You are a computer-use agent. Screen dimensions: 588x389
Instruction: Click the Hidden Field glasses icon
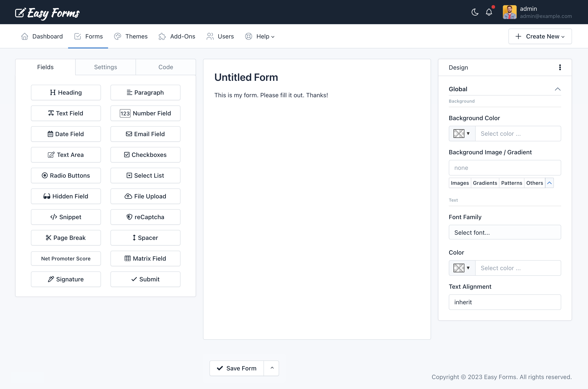pos(46,196)
